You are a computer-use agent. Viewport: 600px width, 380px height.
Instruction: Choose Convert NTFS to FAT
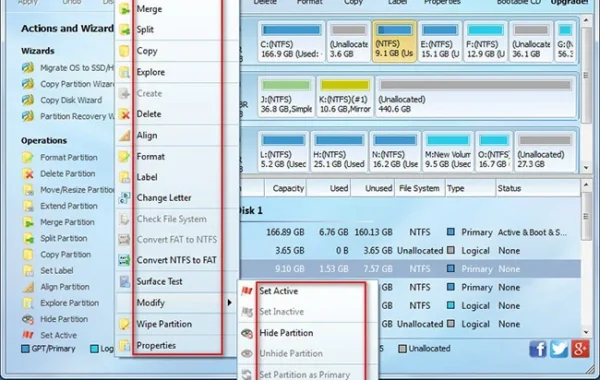point(177,260)
